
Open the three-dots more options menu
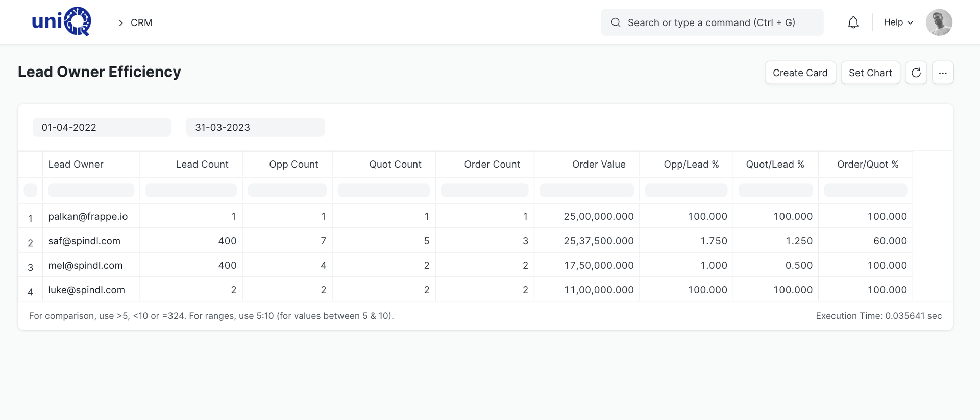942,73
